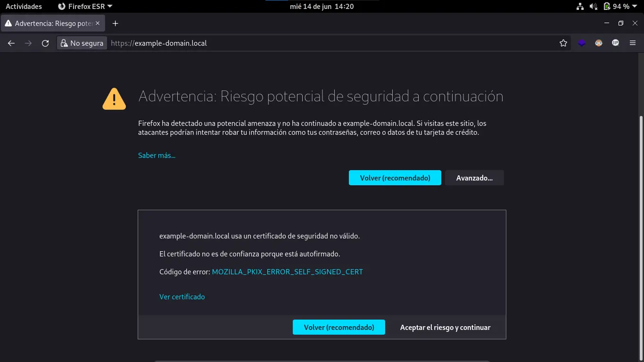The width and height of the screenshot is (644, 362).
Task: Click the yellow warning triangle icon
Action: (114, 99)
